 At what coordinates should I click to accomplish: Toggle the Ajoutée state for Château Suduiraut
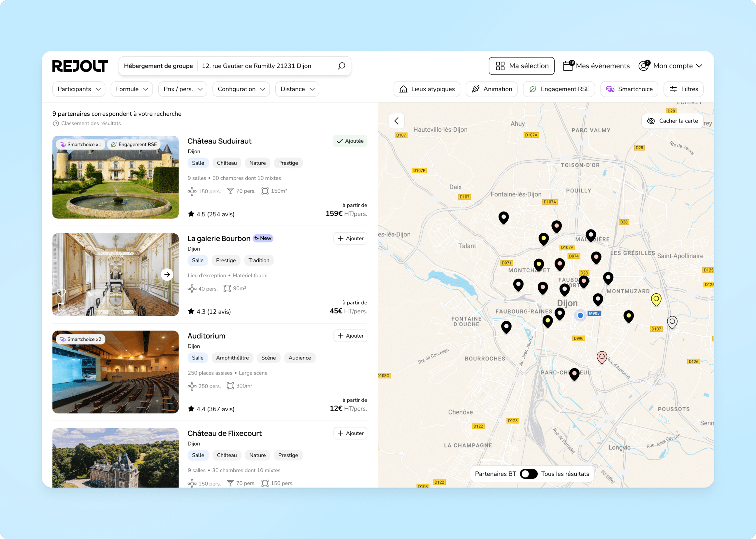350,141
